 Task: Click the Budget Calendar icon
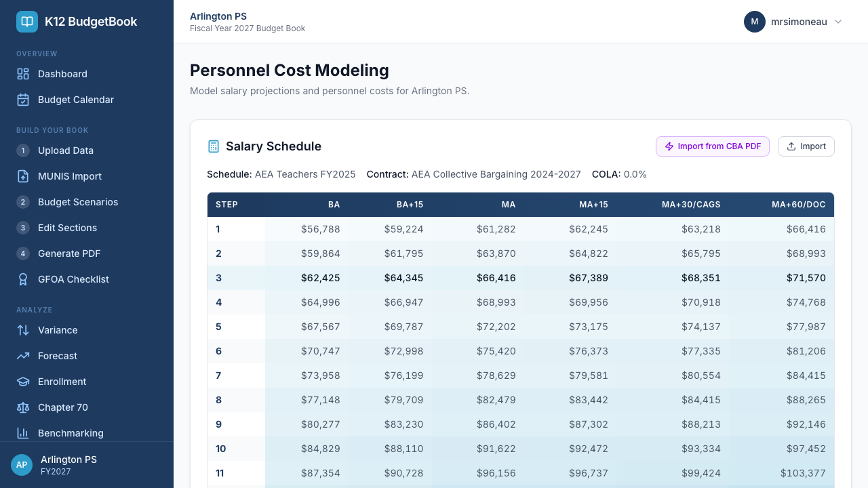pos(23,100)
